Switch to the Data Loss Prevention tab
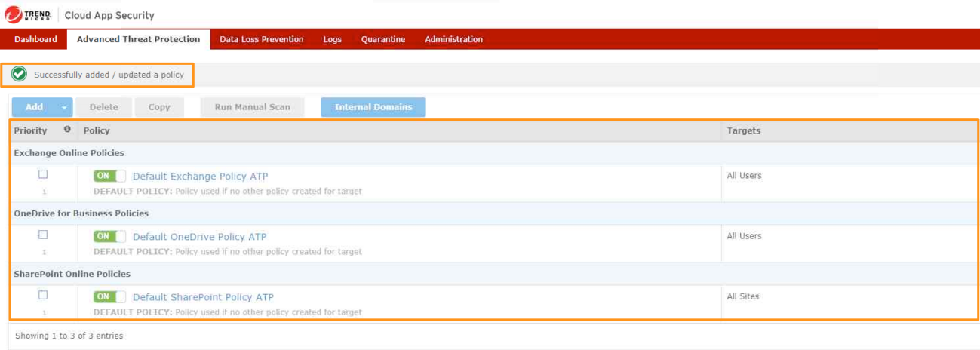The width and height of the screenshot is (980, 350). tap(262, 39)
